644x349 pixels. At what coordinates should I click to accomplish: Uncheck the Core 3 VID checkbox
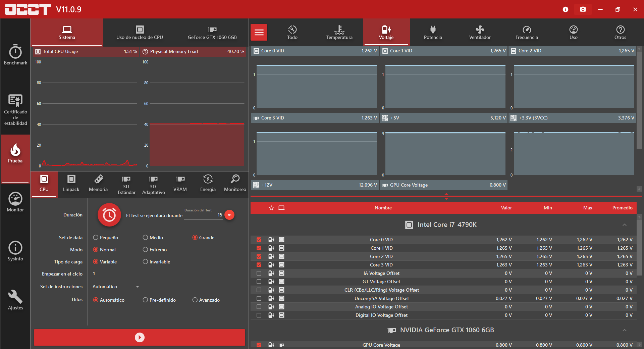point(259,265)
